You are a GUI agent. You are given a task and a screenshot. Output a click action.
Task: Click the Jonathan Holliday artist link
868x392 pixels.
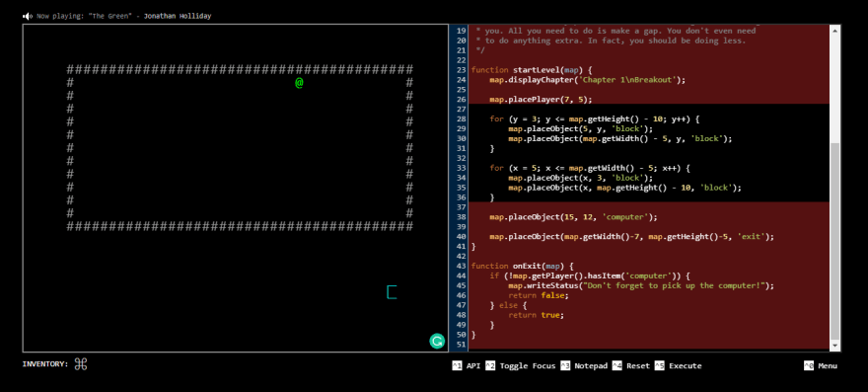click(x=178, y=16)
